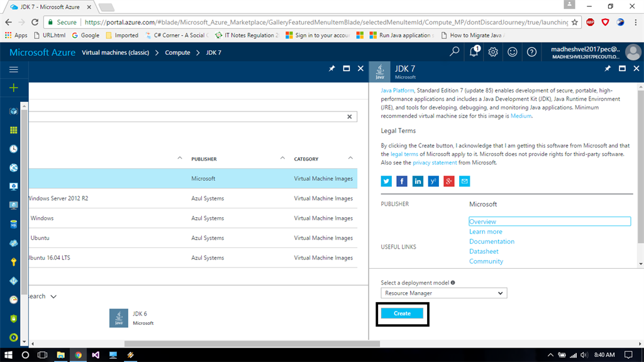The image size is (644, 362).
Task: Open the help question mark icon
Action: tap(531, 52)
